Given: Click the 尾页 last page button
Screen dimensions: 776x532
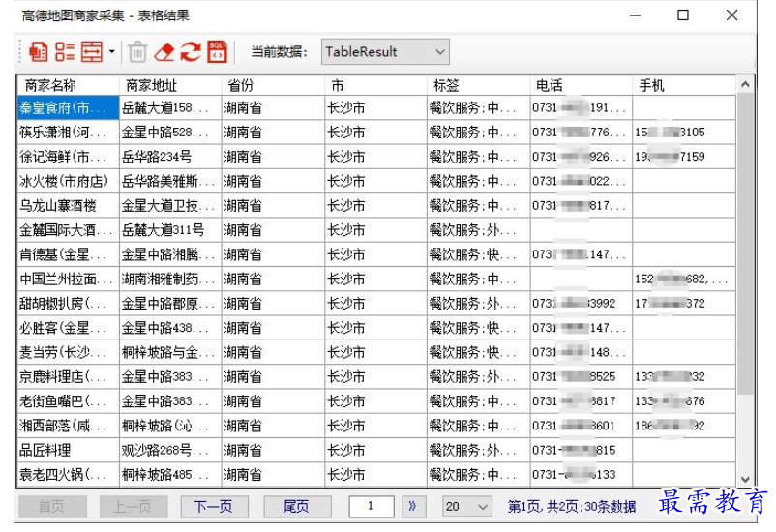Looking at the screenshot, I should [x=297, y=506].
